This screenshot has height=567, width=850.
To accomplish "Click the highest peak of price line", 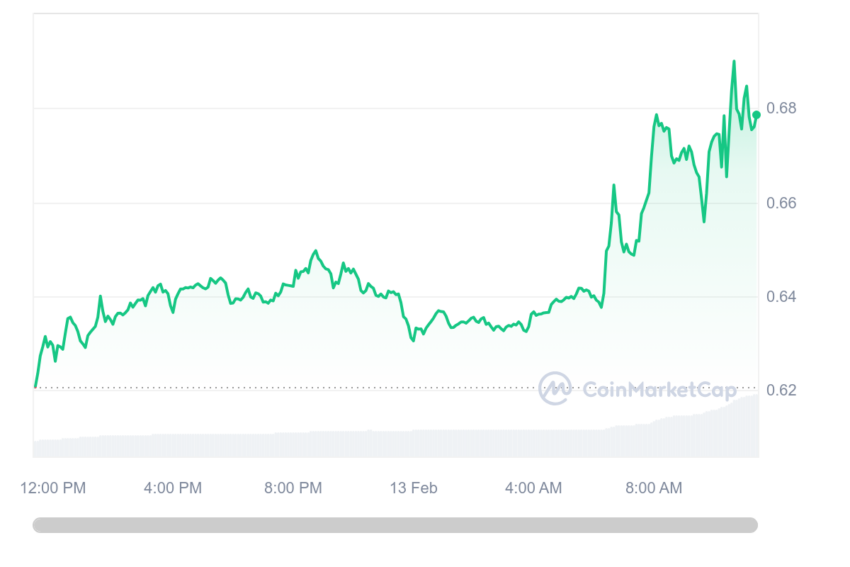I will pyautogui.click(x=734, y=61).
